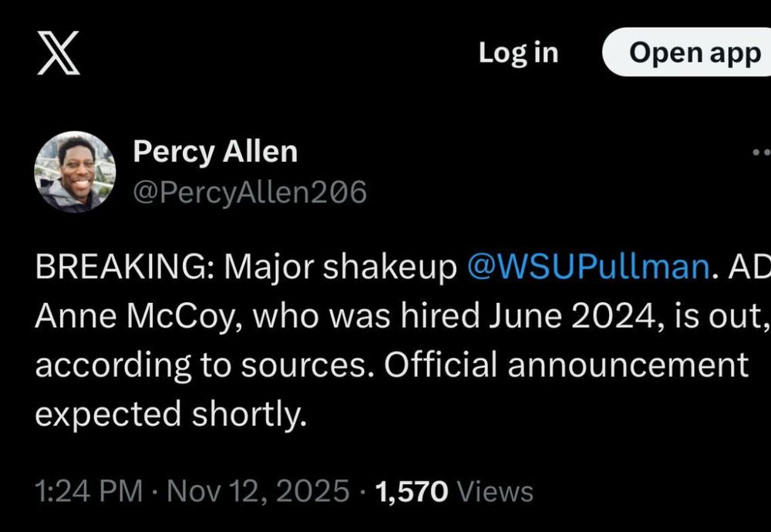Click the 1,570 view count number
Viewport: 771px width, 532px height.
tap(412, 491)
